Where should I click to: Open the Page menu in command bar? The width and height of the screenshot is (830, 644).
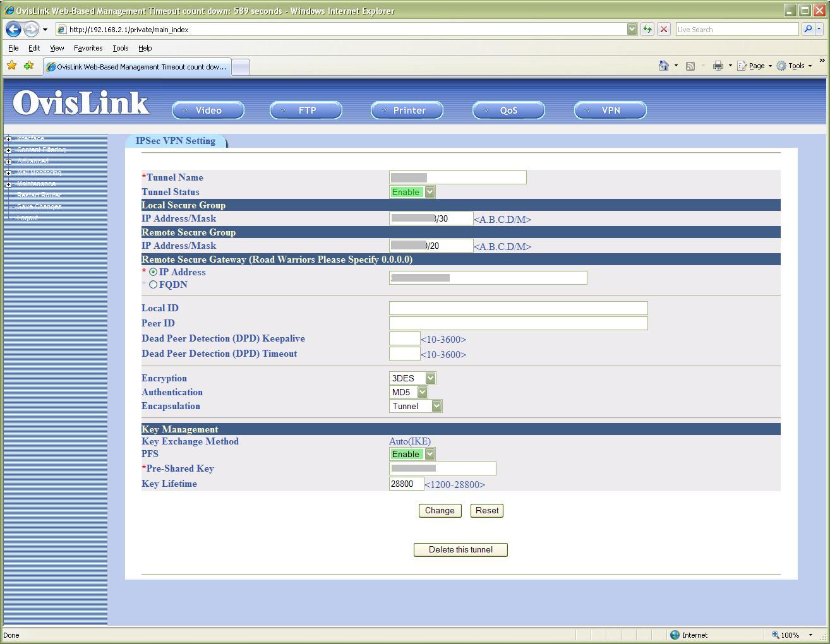[x=754, y=66]
